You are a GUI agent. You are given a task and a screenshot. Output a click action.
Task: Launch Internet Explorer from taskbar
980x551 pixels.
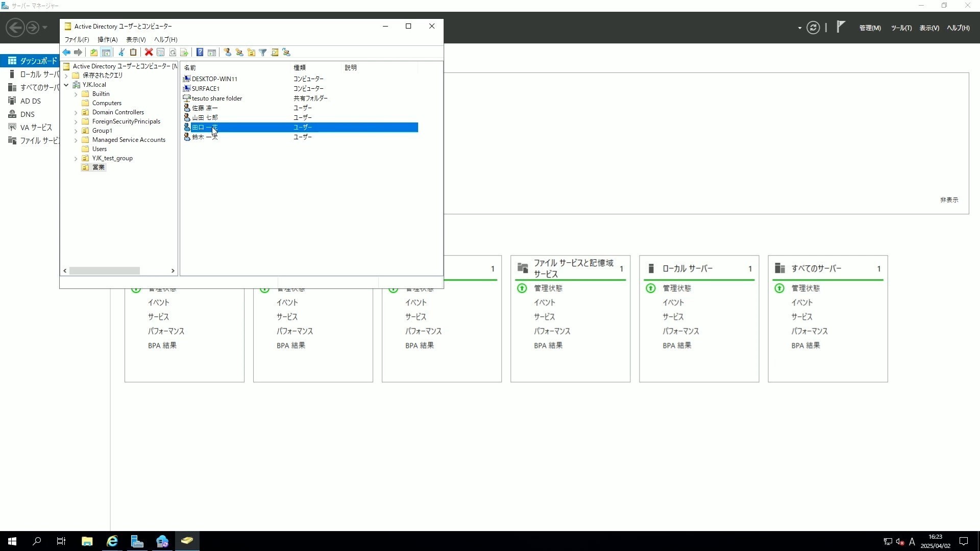click(x=112, y=541)
